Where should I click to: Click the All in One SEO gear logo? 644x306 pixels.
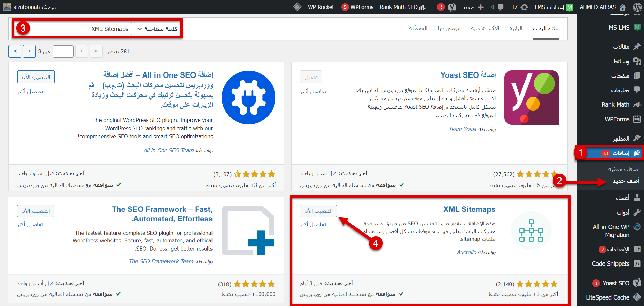click(x=249, y=98)
